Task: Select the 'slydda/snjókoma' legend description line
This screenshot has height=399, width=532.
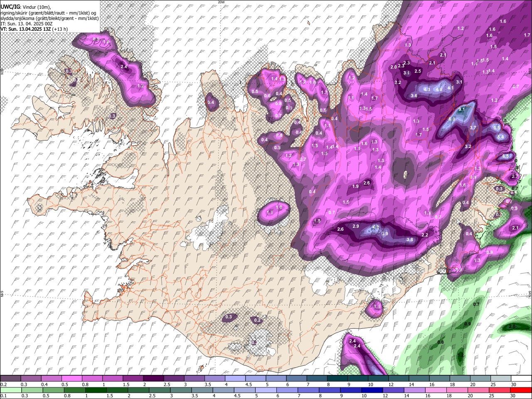Action: tap(49, 18)
